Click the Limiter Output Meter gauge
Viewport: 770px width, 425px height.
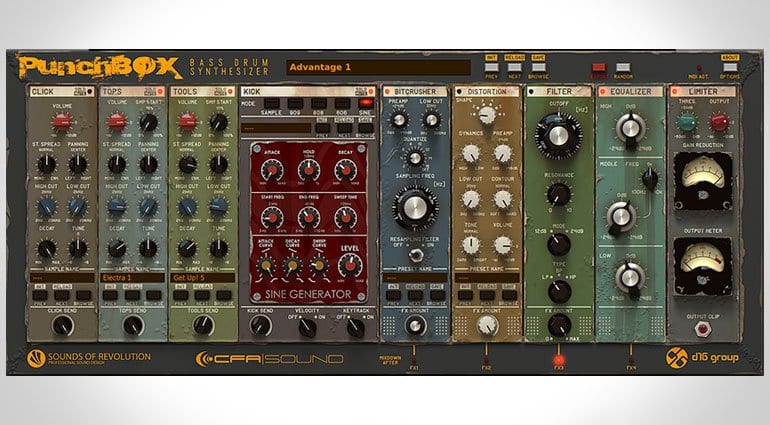click(x=703, y=266)
